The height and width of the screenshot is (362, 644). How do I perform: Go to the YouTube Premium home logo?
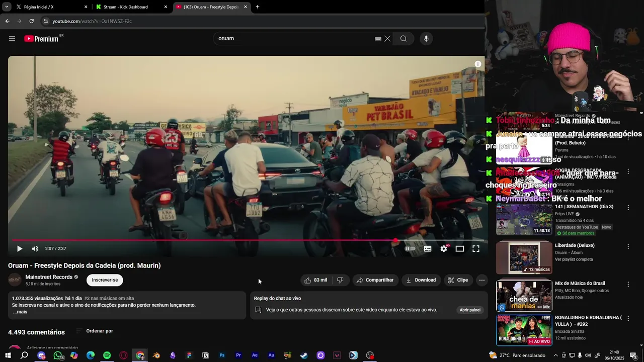click(42, 38)
